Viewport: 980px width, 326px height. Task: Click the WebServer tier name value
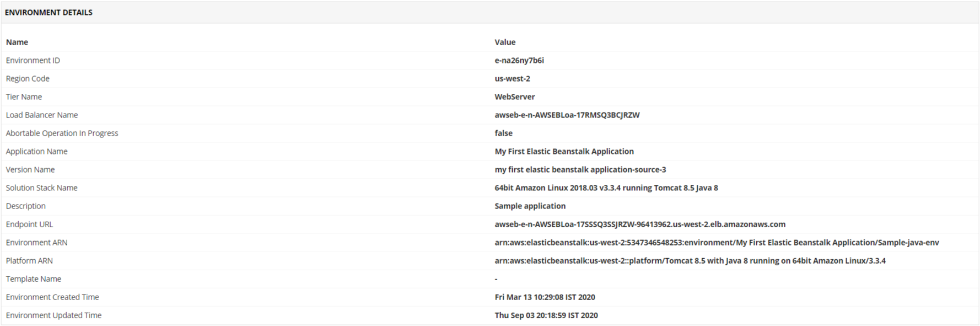(x=515, y=97)
